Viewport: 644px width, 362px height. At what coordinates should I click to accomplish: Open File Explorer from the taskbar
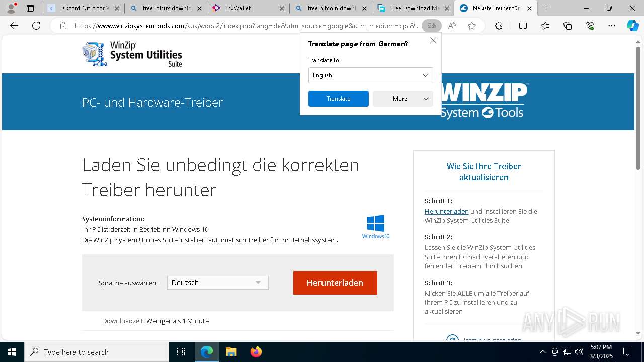click(231, 352)
